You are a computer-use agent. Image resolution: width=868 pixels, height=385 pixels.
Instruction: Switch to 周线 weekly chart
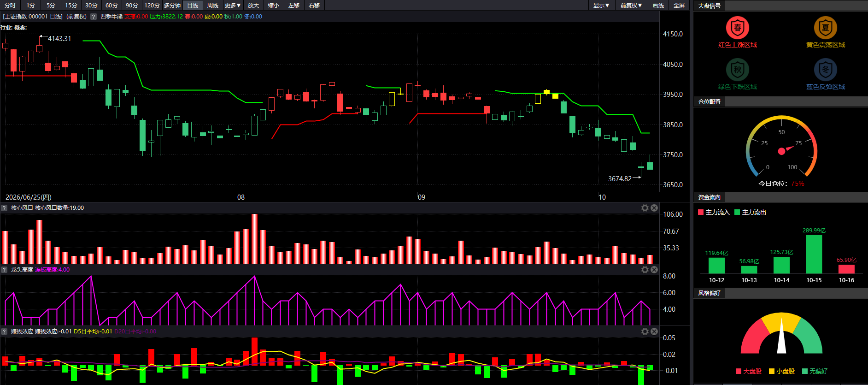(213, 5)
